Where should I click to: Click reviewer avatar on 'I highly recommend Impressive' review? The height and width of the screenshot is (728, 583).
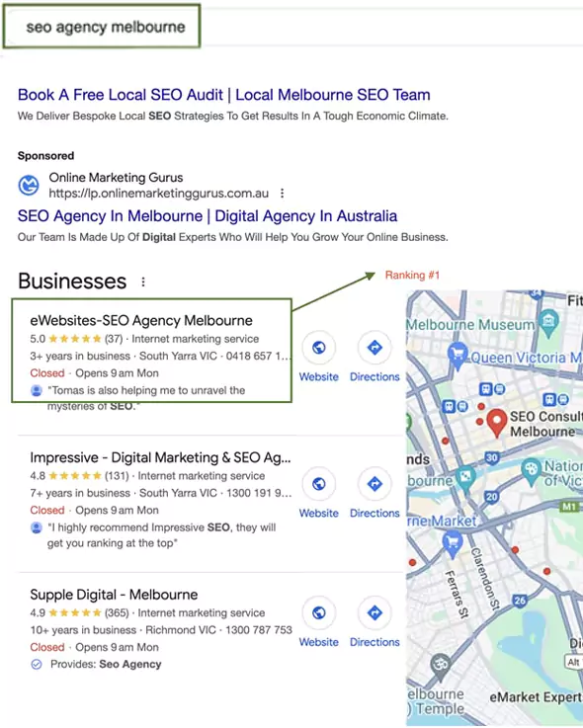(x=37, y=527)
